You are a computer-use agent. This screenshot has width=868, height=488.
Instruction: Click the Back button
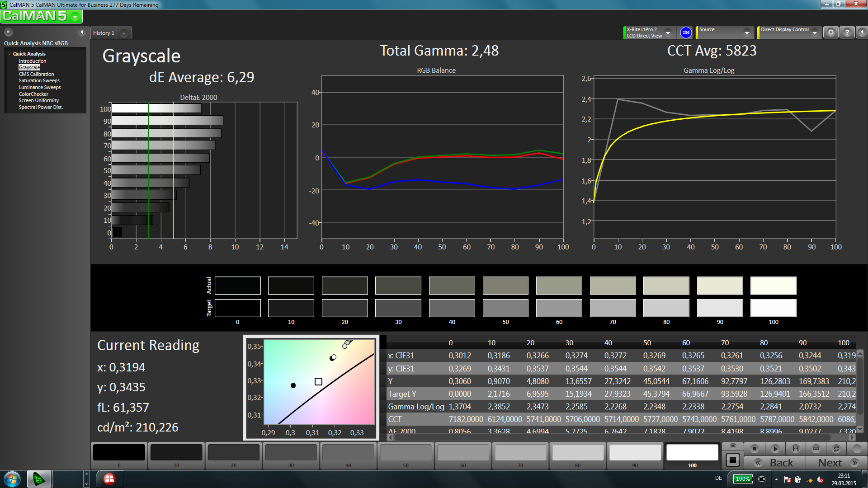[x=775, y=463]
